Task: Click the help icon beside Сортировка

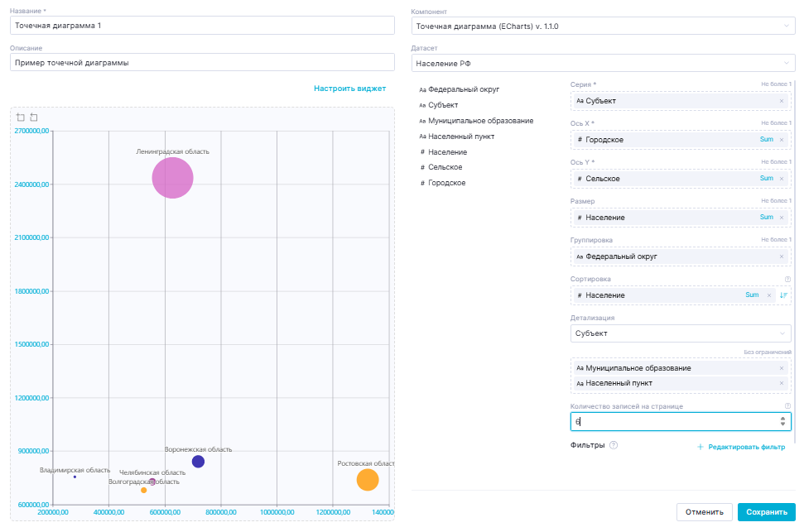Action: click(787, 280)
